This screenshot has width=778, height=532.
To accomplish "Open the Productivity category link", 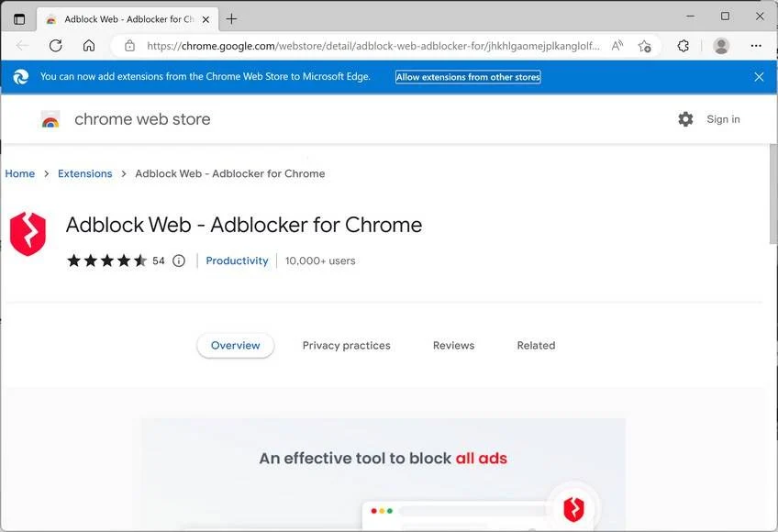I will [x=237, y=260].
